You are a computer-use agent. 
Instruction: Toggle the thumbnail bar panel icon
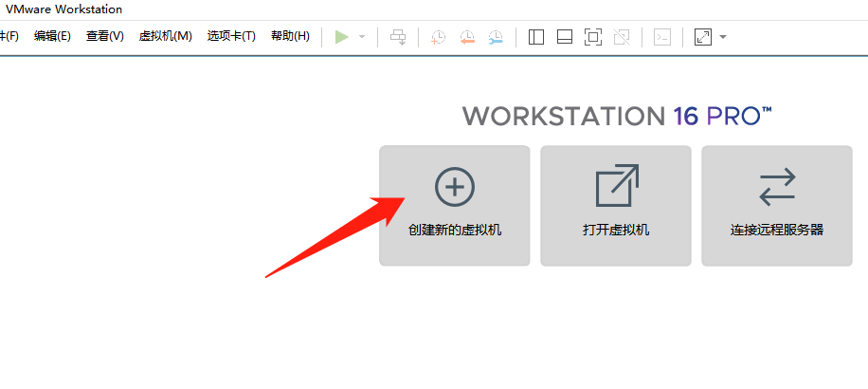[564, 37]
